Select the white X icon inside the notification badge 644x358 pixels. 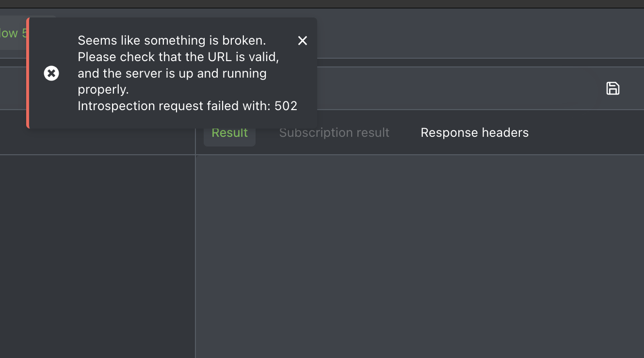point(51,73)
